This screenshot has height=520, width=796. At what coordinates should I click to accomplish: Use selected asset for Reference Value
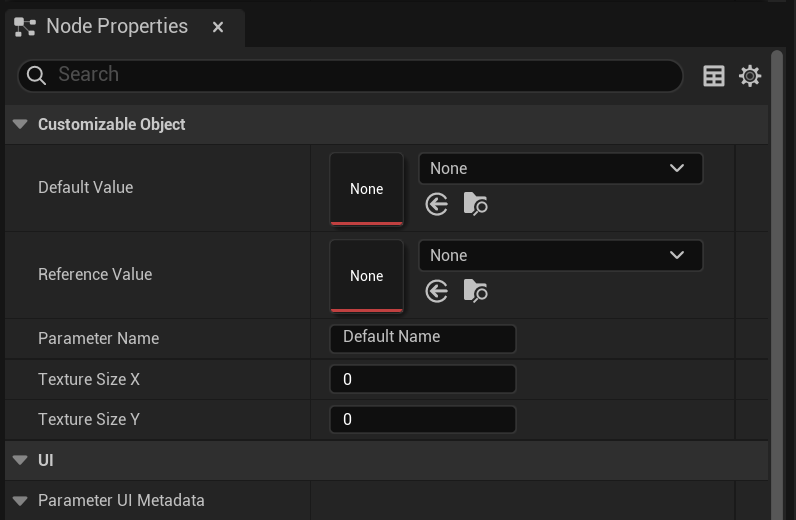[437, 291]
